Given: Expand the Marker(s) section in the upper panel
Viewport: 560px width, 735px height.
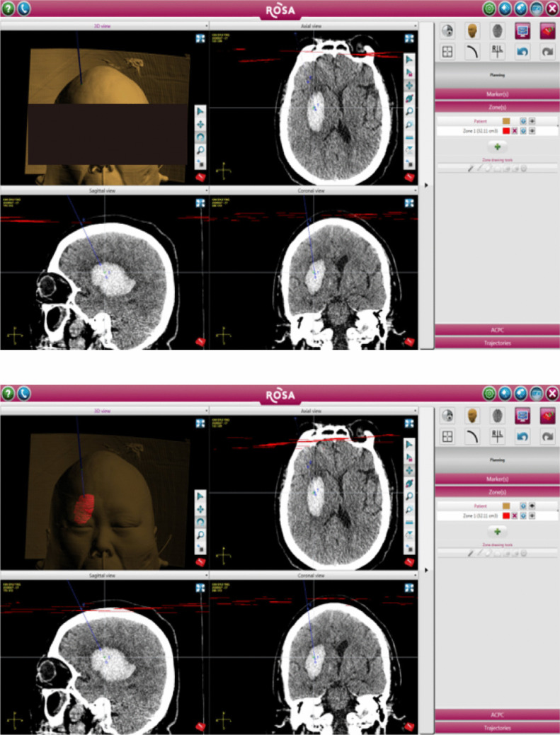Looking at the screenshot, I should 496,93.
